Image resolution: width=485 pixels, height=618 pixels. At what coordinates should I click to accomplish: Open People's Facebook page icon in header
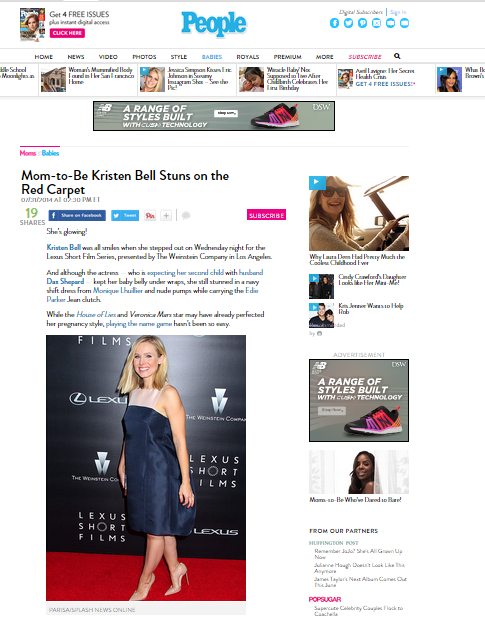pos(334,23)
